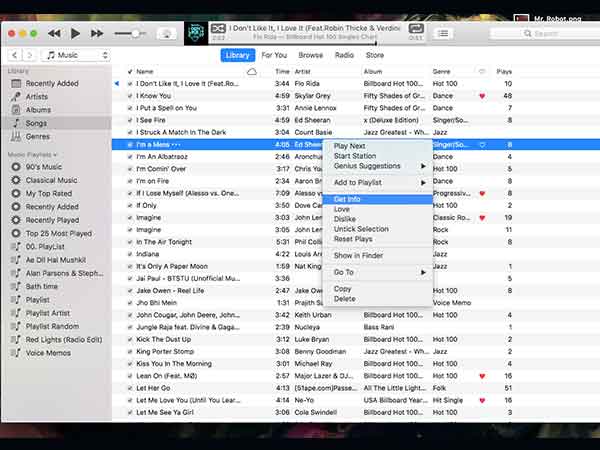Screen dimensions: 600x450
Task: Click the now-playing album artwork thumbnail
Action: 196,33
